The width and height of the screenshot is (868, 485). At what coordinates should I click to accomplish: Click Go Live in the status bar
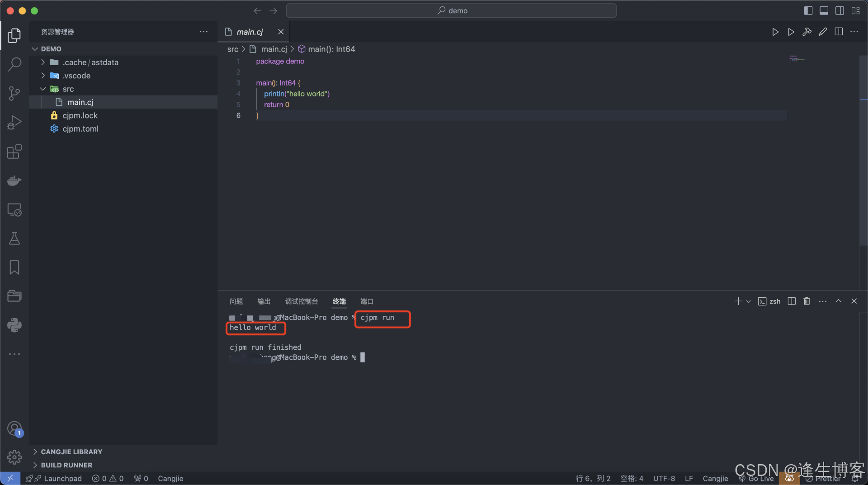(756, 479)
